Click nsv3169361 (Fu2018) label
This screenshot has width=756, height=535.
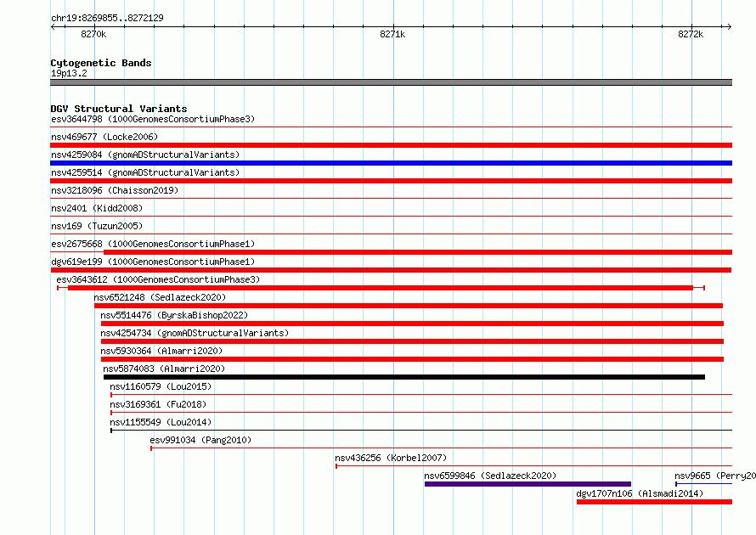pyautogui.click(x=158, y=404)
